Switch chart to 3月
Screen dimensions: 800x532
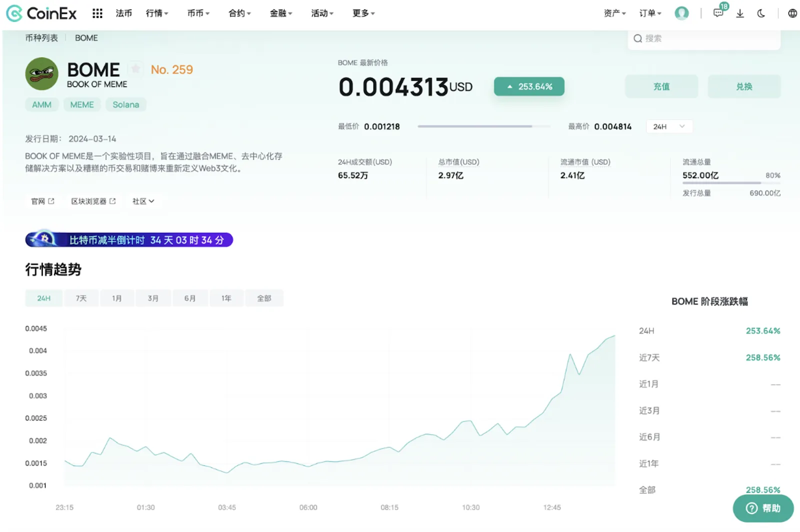[153, 298]
